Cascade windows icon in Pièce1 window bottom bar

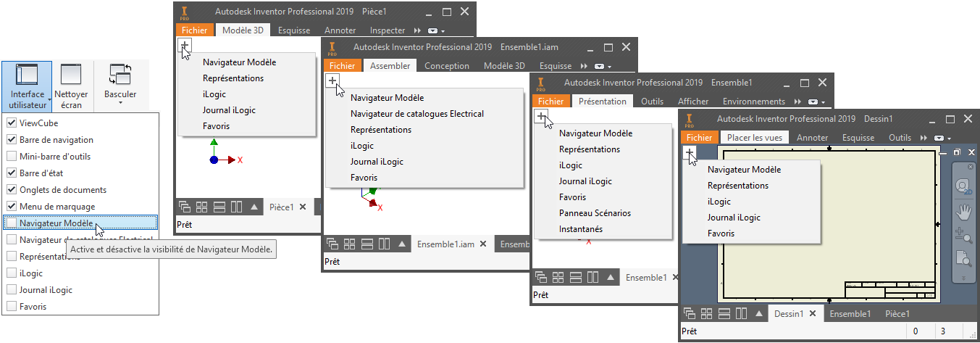[x=184, y=207]
